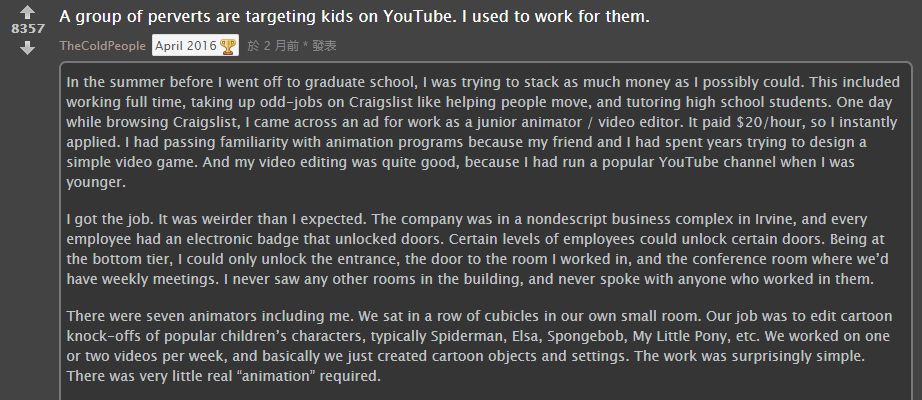
Task: Downvote the post with the down arrow
Action: [x=27, y=47]
